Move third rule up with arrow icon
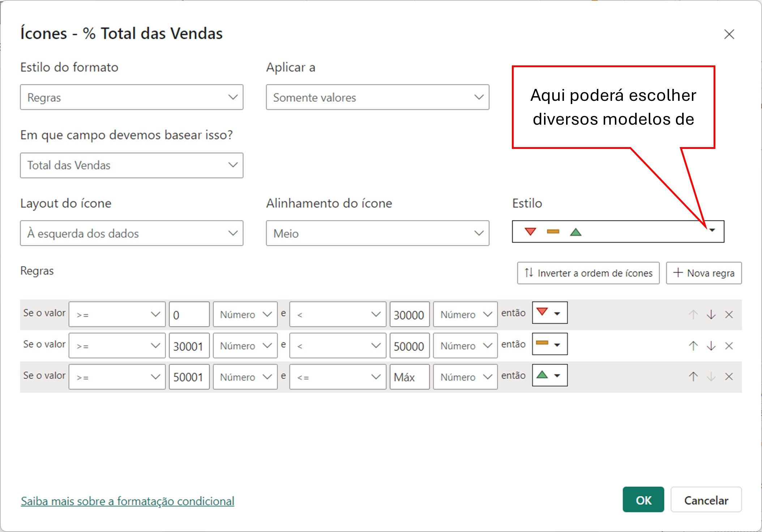This screenshot has width=762, height=532. (693, 377)
